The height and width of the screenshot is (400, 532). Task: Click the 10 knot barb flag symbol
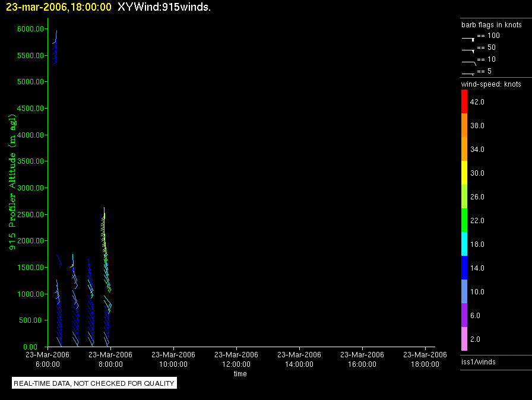(x=469, y=63)
